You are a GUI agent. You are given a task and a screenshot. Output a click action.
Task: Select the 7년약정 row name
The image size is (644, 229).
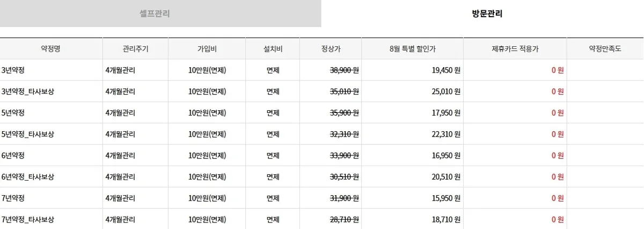(x=13, y=198)
